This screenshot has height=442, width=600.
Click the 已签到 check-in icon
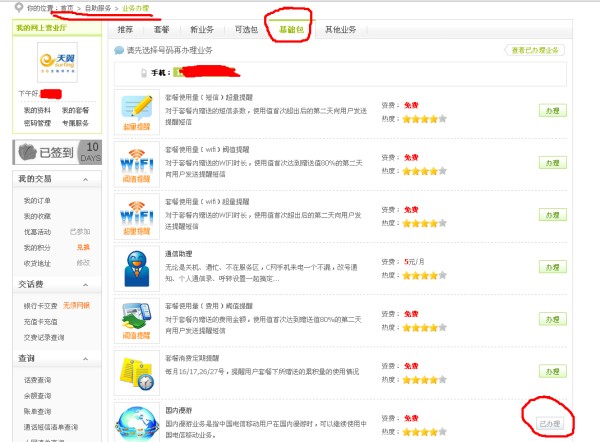pos(28,152)
